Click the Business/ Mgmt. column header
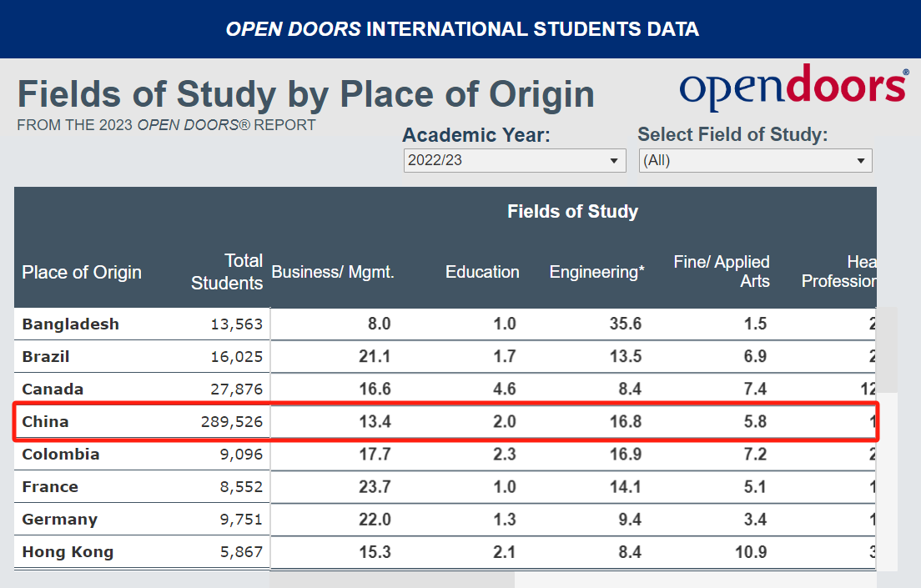Viewport: 921px width, 588px height. (333, 272)
